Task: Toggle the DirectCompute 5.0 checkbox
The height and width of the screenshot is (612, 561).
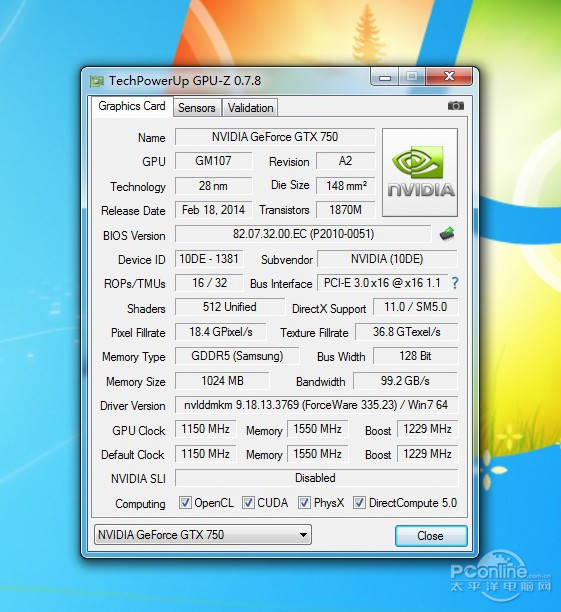Action: [x=359, y=503]
